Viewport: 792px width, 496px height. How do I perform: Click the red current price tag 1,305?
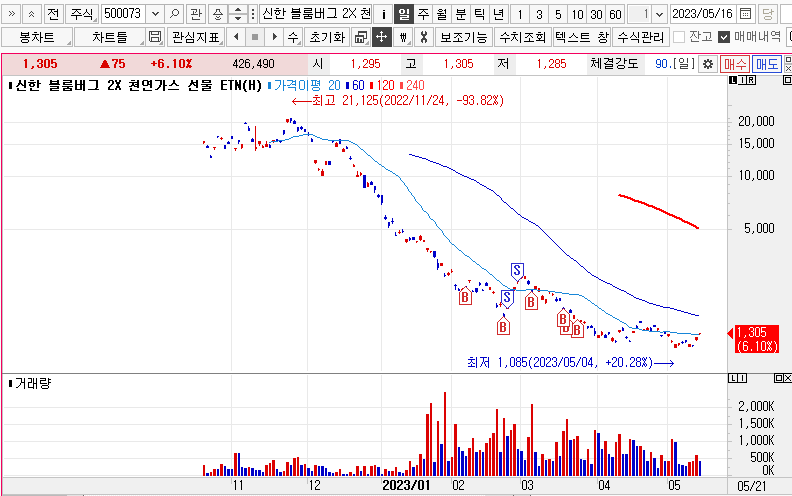(x=756, y=339)
